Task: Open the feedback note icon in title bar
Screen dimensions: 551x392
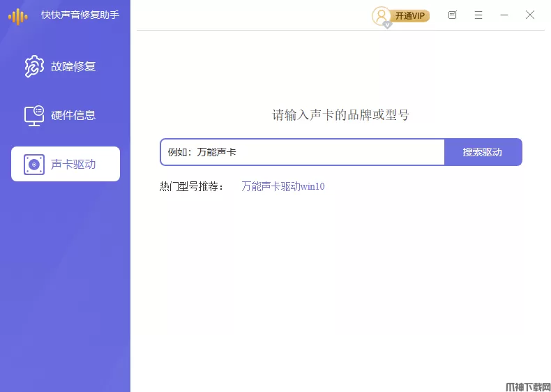Action: coord(453,15)
